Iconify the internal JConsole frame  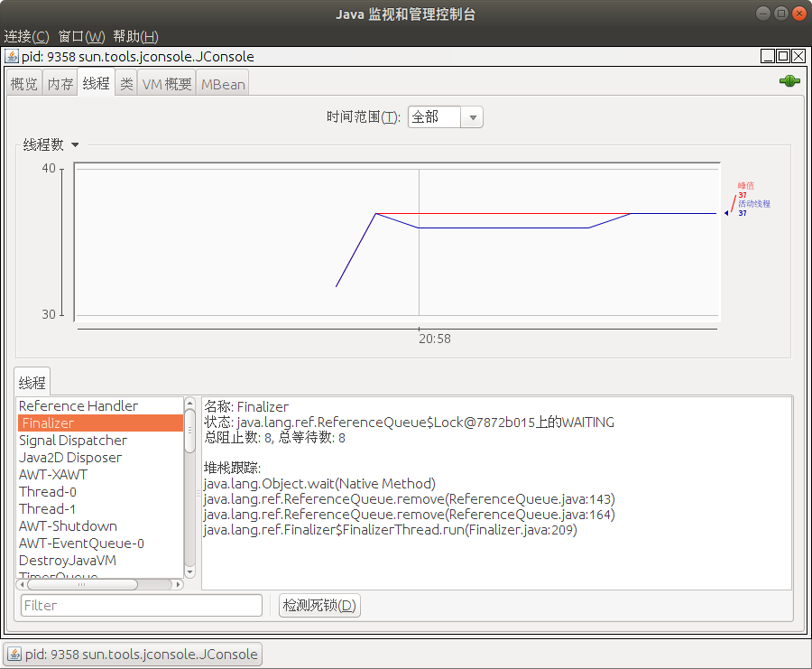pyautogui.click(x=768, y=56)
